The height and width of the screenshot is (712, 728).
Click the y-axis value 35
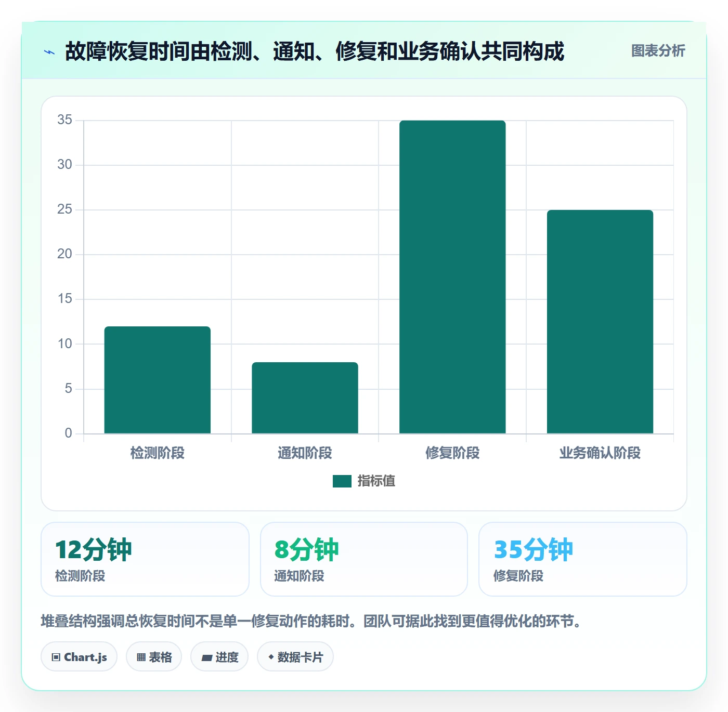click(64, 120)
